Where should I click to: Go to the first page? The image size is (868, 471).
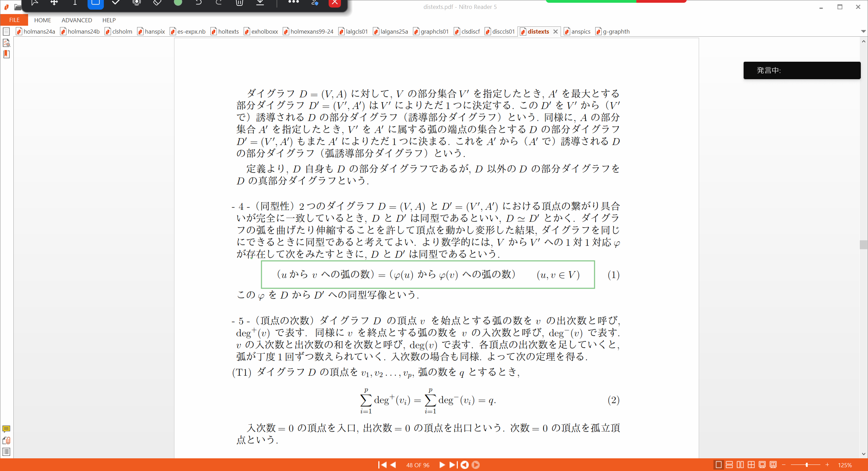tap(382, 465)
